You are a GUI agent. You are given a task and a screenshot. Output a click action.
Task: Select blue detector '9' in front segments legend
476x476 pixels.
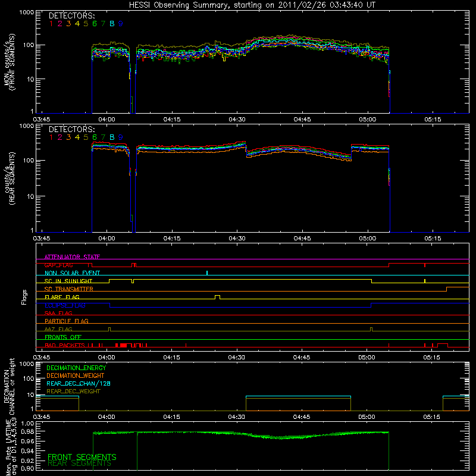click(x=121, y=24)
